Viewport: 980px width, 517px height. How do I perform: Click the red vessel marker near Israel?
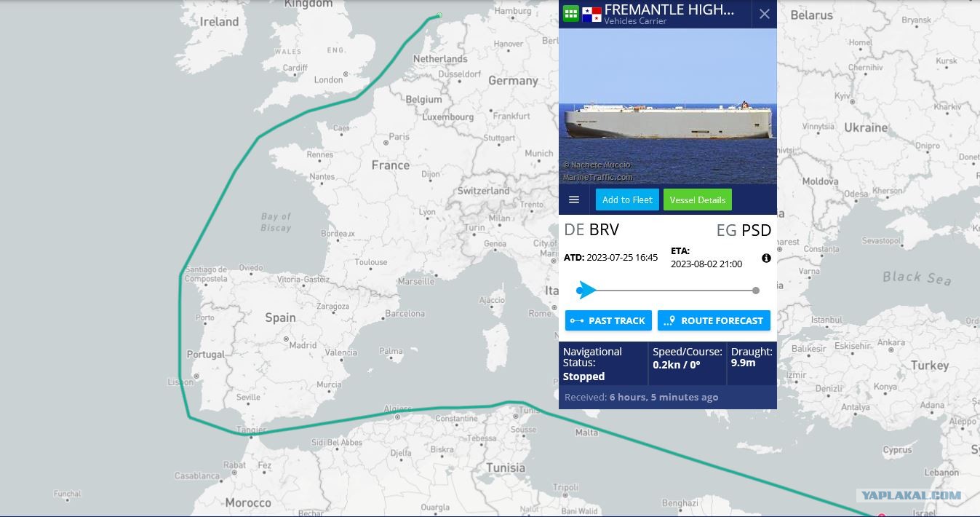coord(882,515)
